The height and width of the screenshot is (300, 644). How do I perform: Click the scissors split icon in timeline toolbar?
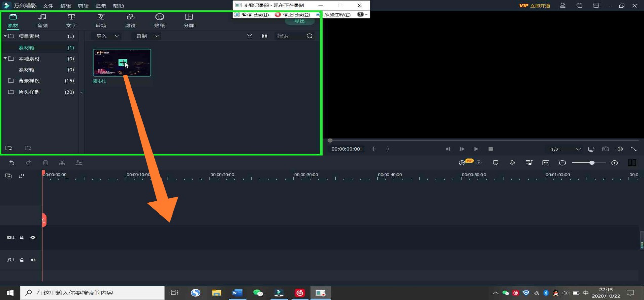click(x=62, y=163)
